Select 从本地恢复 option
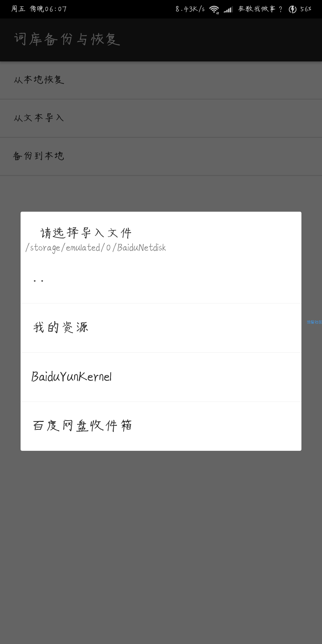The height and width of the screenshot is (644, 322). click(x=161, y=80)
